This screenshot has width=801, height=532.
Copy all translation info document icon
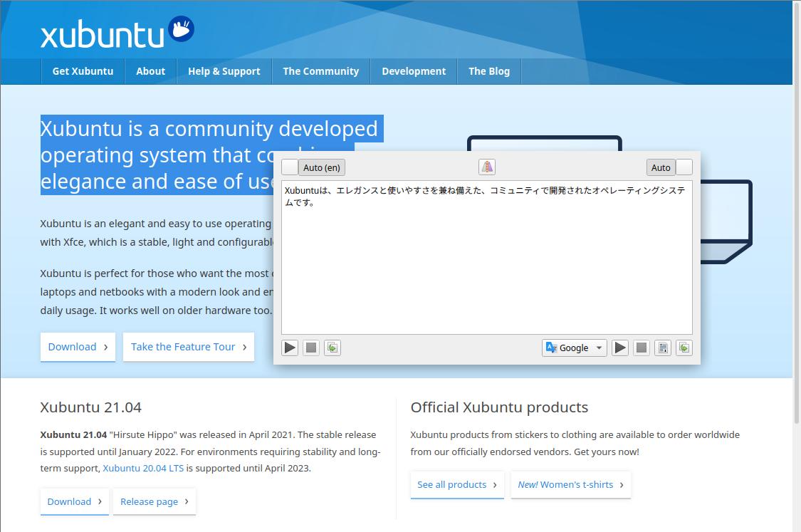tap(663, 348)
